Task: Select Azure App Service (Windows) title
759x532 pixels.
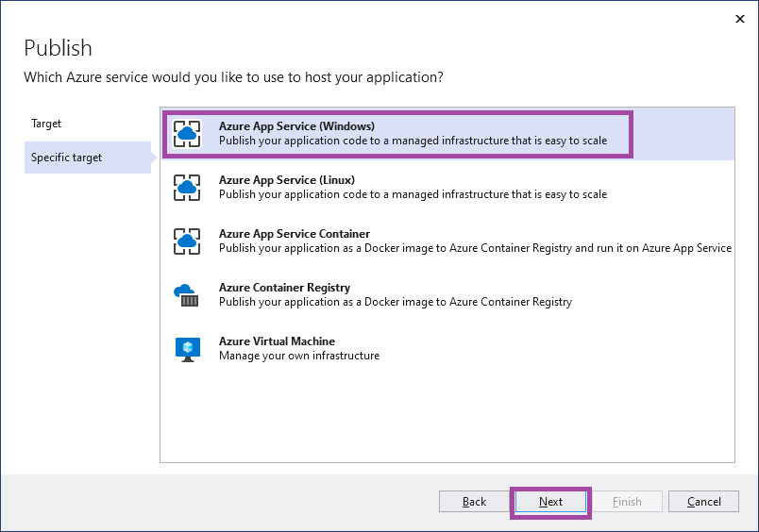Action: coord(296,126)
